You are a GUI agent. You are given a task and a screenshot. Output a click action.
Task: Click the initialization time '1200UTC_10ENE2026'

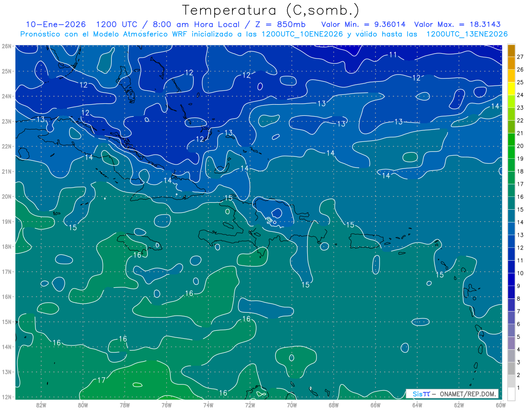pos(302,34)
